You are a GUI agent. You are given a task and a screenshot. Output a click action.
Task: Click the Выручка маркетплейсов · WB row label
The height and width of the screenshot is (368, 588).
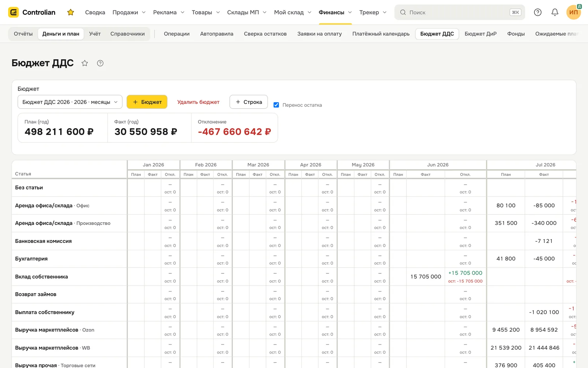coord(53,348)
